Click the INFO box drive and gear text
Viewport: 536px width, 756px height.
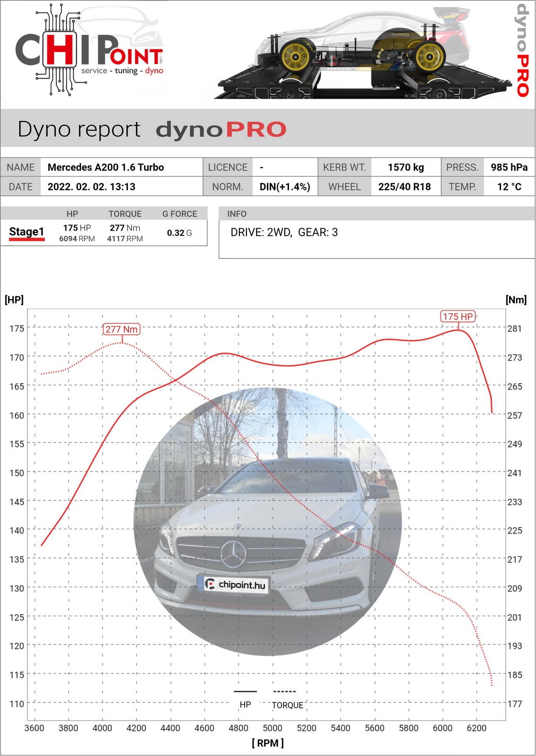(284, 232)
